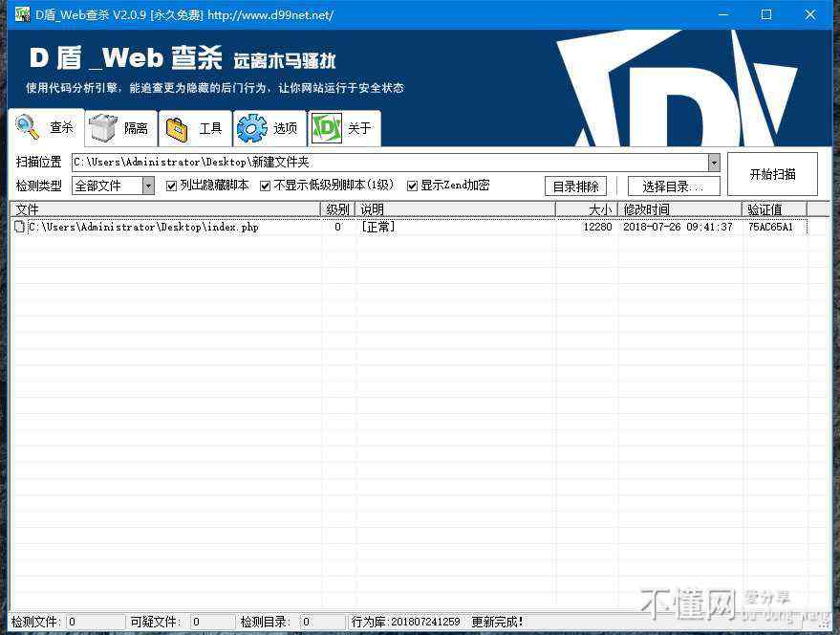Toggle the 显示Zend加密 checkbox
The width and height of the screenshot is (840, 635).
tap(412, 186)
